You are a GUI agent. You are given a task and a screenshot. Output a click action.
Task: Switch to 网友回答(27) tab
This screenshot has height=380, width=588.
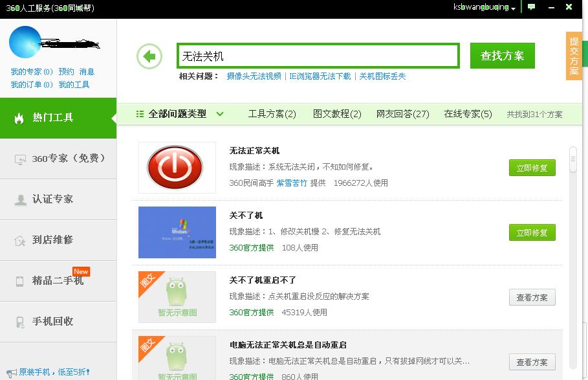(x=403, y=114)
